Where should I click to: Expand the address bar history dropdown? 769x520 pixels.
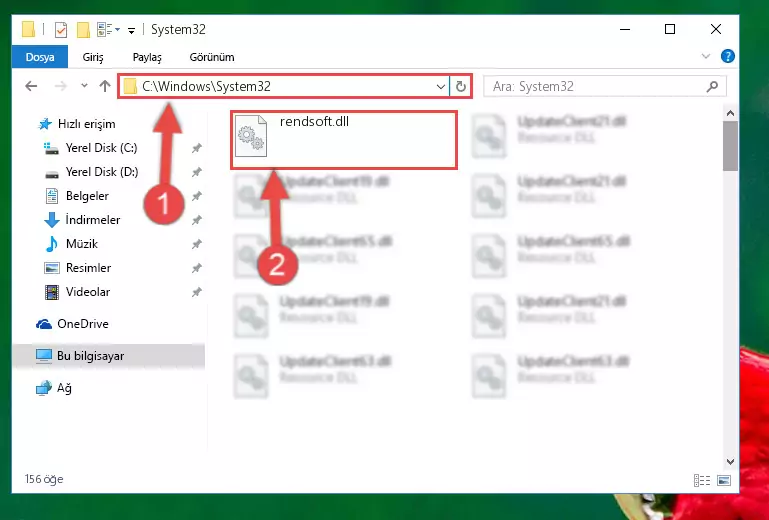click(440, 87)
